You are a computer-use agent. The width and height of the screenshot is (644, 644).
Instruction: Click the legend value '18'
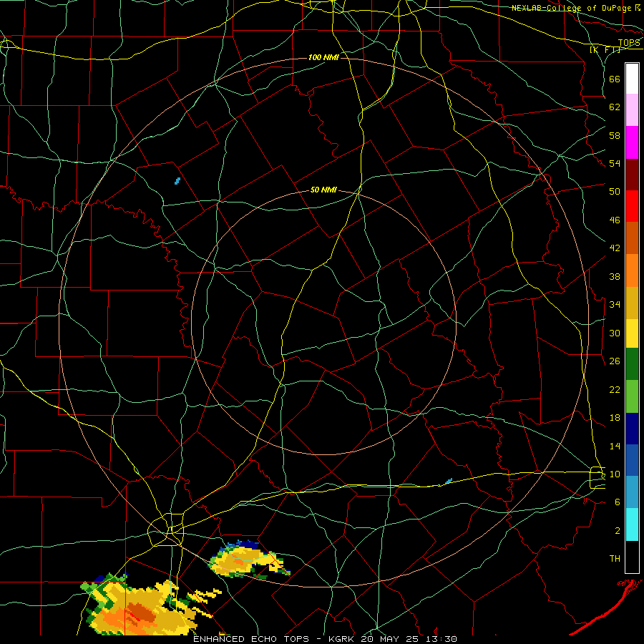615,418
